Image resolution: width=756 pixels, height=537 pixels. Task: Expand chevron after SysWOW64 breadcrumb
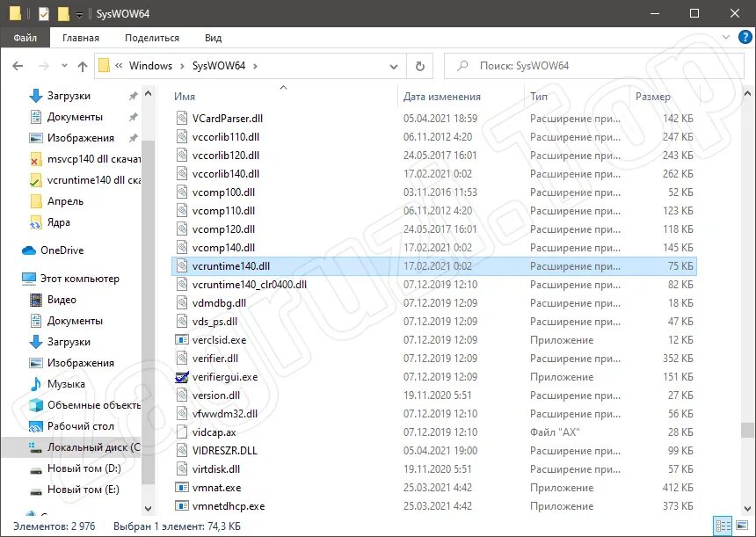pyautogui.click(x=255, y=66)
